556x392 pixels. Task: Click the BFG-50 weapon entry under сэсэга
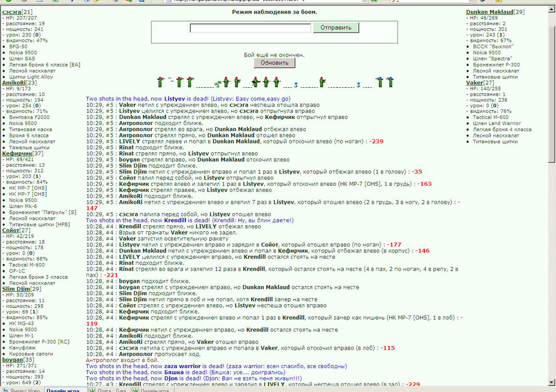[x=18, y=47]
